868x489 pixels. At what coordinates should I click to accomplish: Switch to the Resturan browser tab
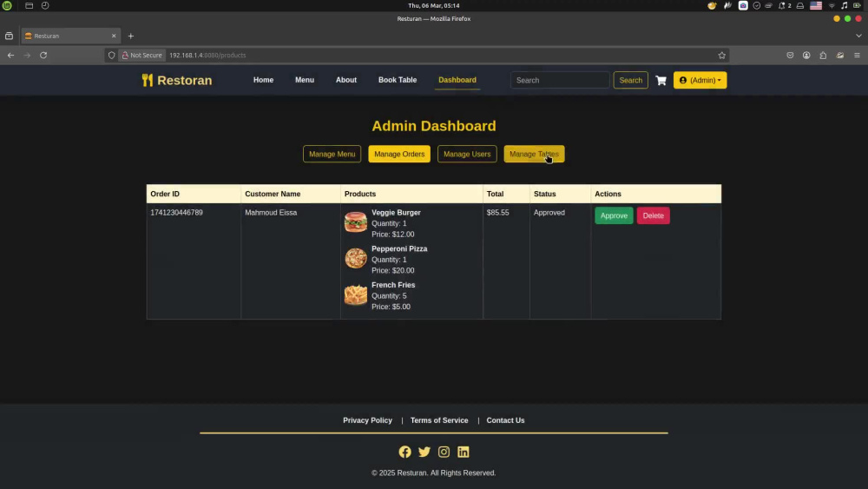[70, 36]
